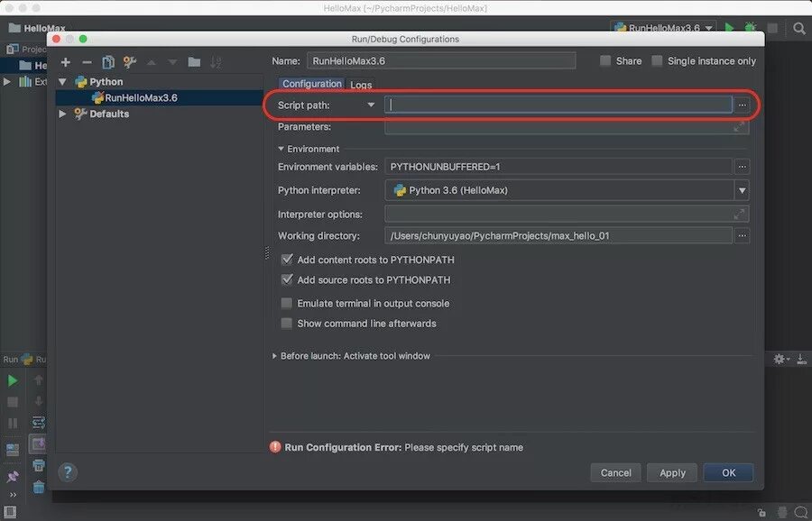
Task: Open Script path type dropdown arrow
Action: click(371, 105)
